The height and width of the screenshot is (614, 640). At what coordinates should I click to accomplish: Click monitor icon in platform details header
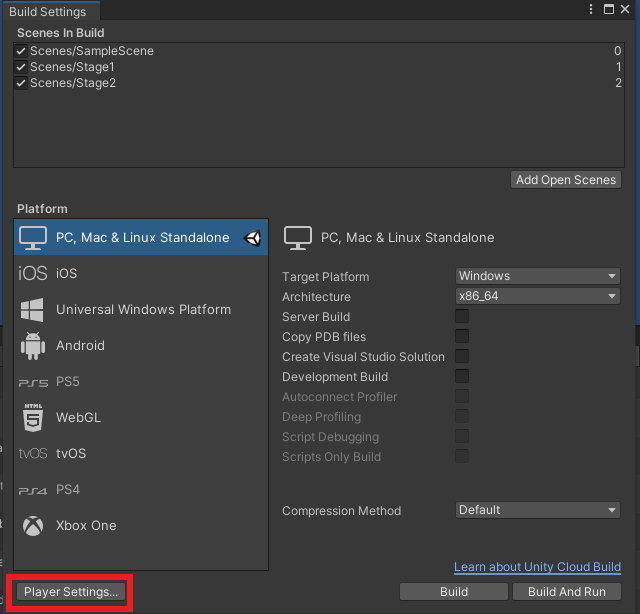298,238
